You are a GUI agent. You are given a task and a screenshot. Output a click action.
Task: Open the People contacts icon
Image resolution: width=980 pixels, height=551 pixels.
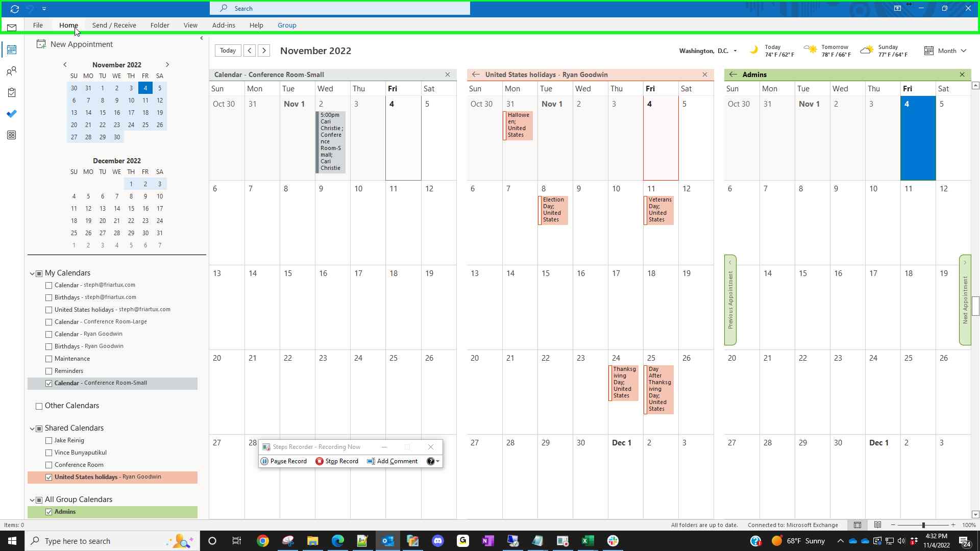(11, 71)
